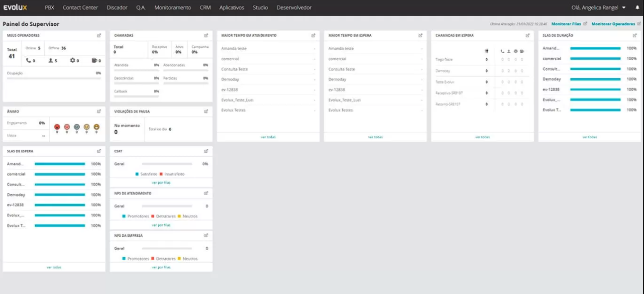Click ver todas under SLAs de Espera
Screen dimensions: 644x294
[x=54, y=267]
